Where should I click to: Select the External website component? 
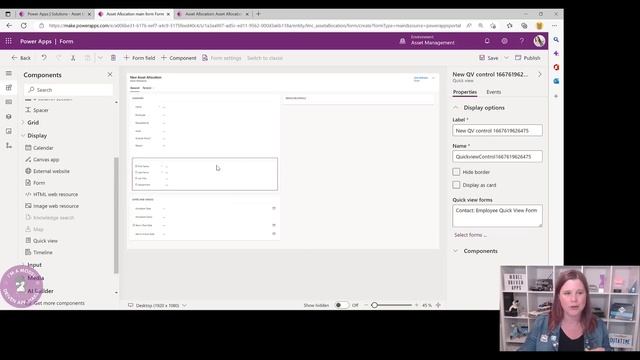coord(47,171)
